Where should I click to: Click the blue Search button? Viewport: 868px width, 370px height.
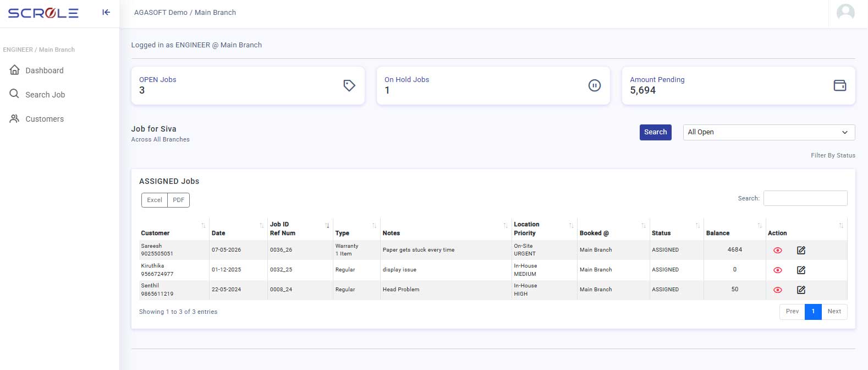click(655, 132)
